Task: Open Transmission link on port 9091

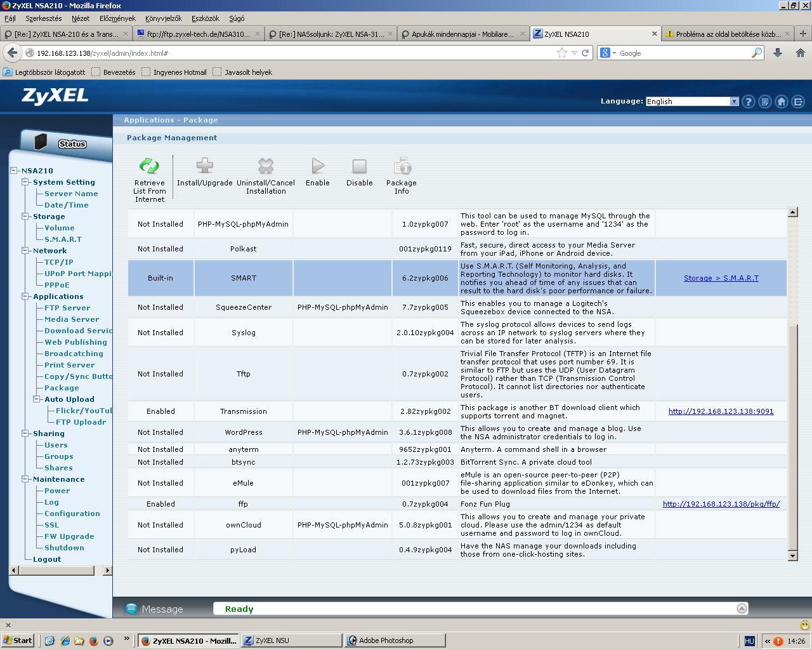Action: pyautogui.click(x=721, y=411)
